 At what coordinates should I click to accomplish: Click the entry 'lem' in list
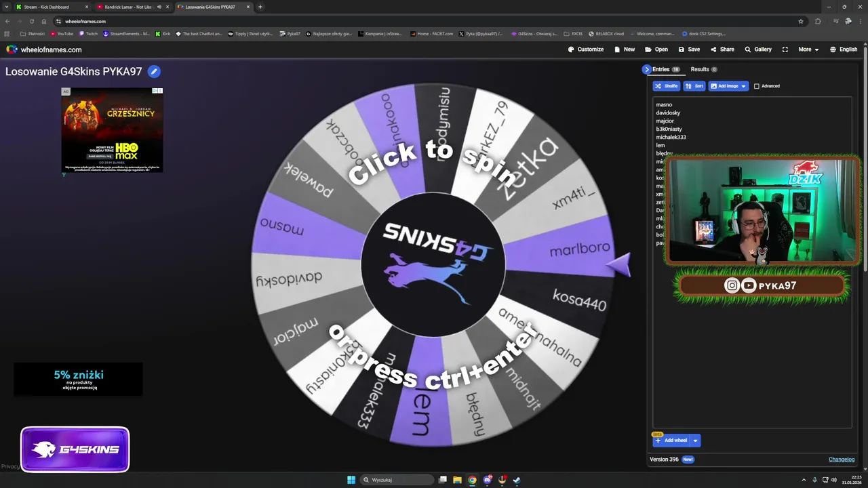click(x=660, y=145)
